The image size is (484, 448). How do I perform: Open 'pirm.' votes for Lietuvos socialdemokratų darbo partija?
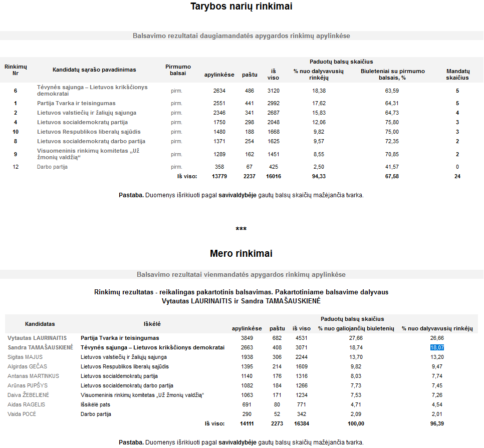[x=176, y=141]
